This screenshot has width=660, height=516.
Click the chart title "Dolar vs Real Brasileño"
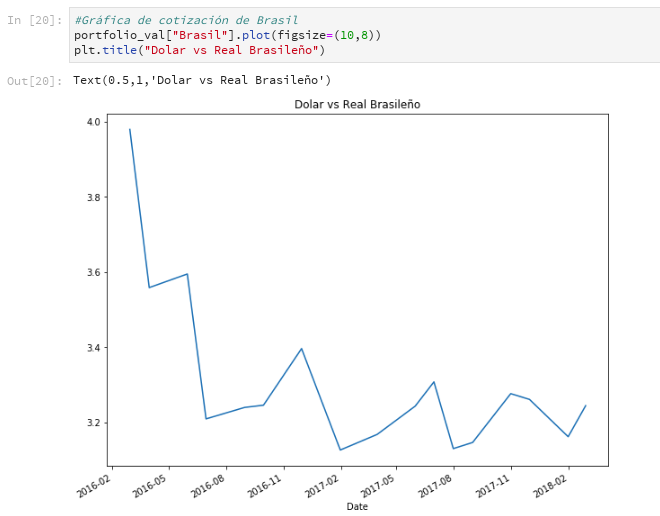357,104
